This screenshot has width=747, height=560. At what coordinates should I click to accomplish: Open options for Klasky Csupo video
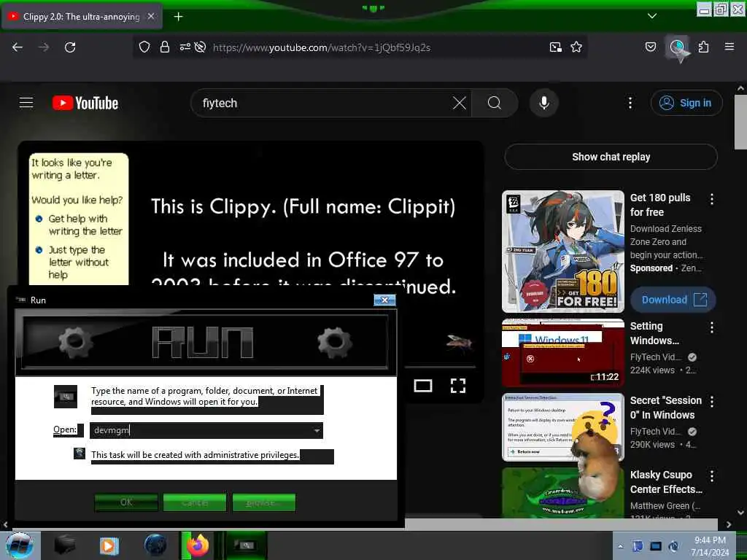click(x=712, y=475)
